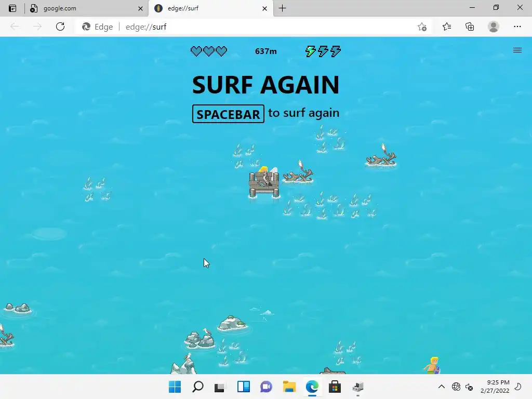Click the Edge site identity label
Screen dimensions: 532x399
98,27
